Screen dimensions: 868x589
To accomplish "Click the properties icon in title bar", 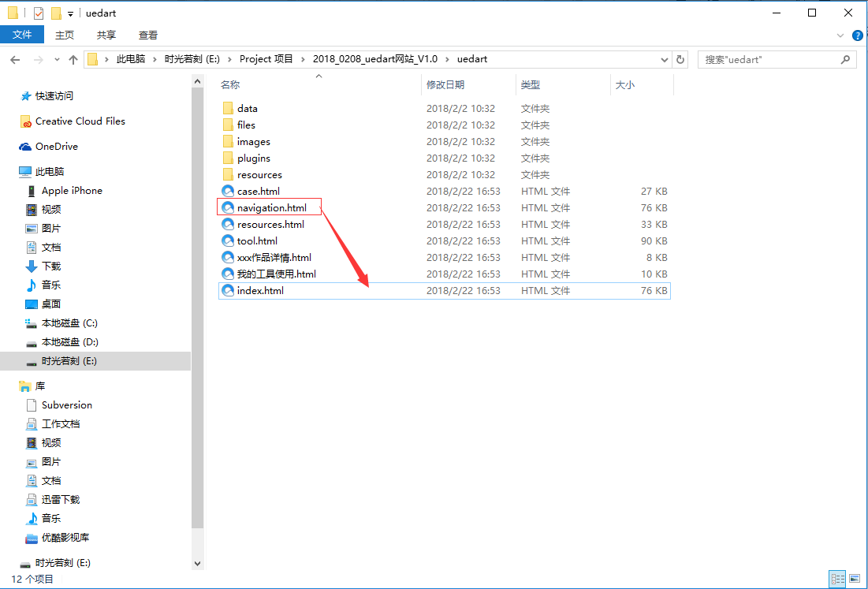I will pyautogui.click(x=39, y=13).
